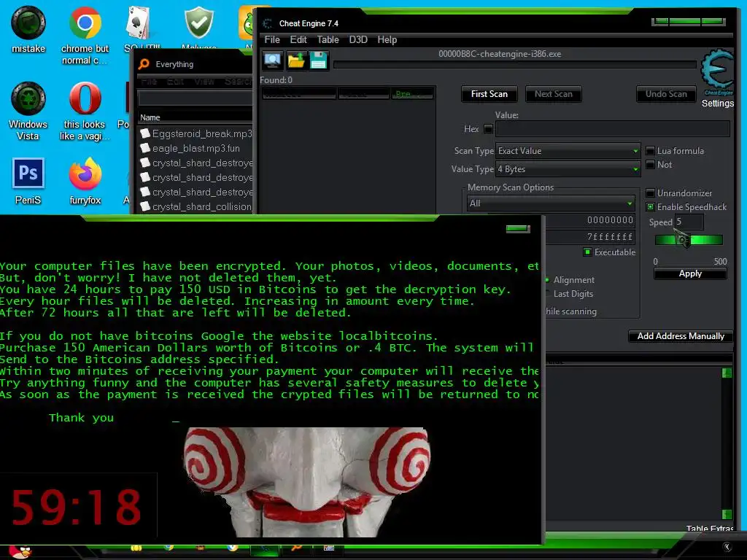Click Add Address Manually
The image size is (747, 560).
tap(681, 335)
